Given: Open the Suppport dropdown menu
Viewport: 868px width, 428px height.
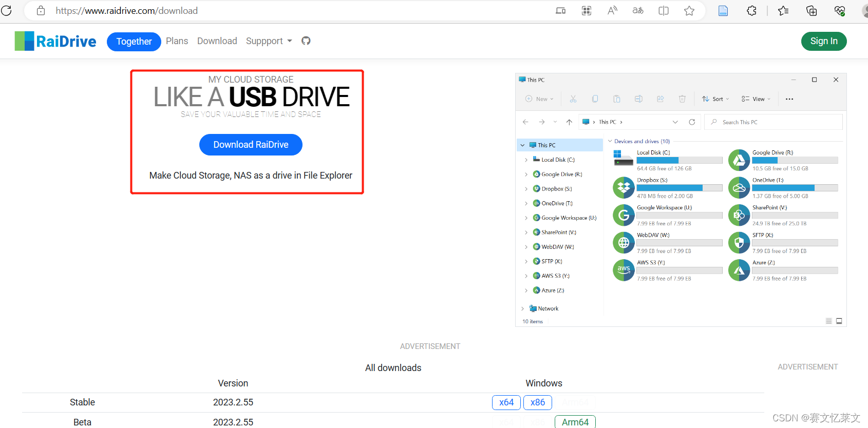Looking at the screenshot, I should (x=269, y=41).
